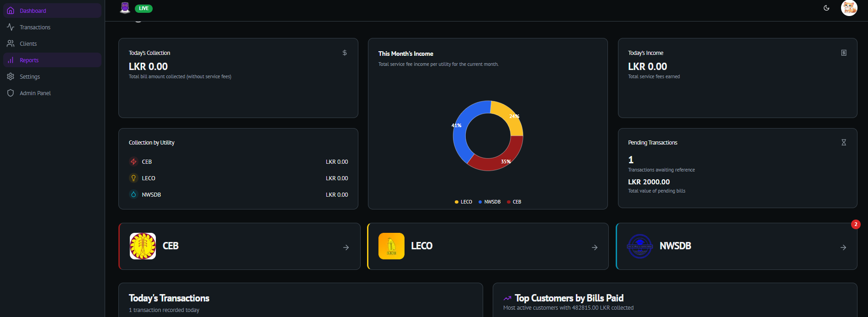Open the Dashboard page in sidebar
The image size is (868, 317).
click(x=52, y=11)
